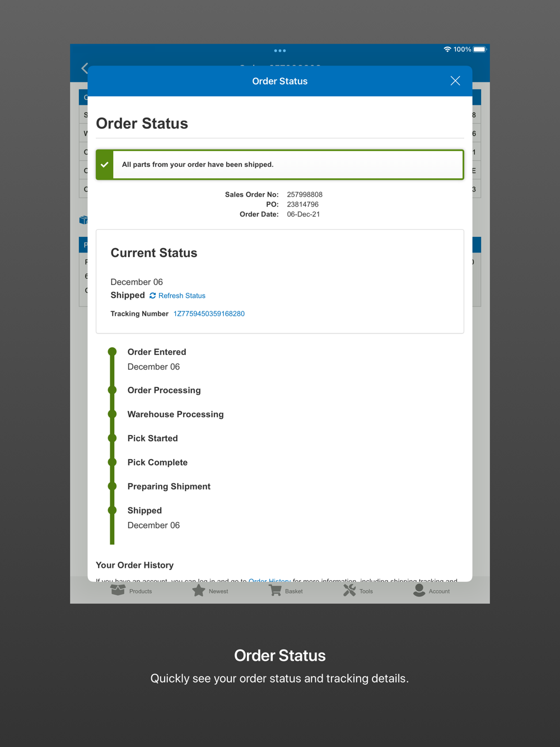Select the Preparing Shipment timeline marker
560x747 pixels.
click(112, 487)
